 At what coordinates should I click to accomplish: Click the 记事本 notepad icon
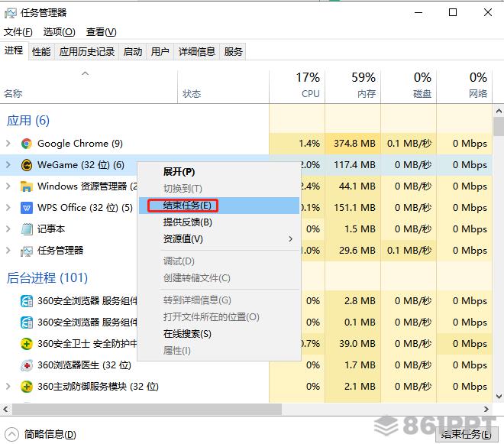[x=27, y=229]
